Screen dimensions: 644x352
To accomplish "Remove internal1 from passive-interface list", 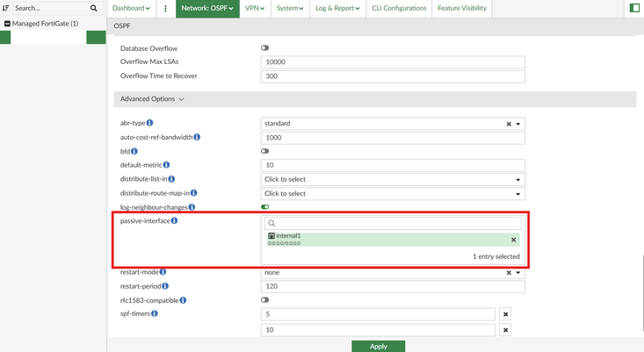I will pos(513,240).
